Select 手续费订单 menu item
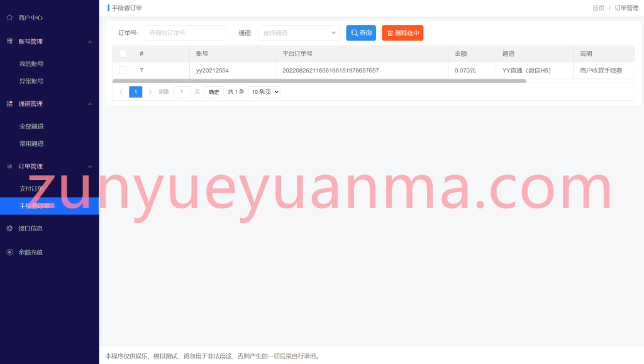644x364 pixels. (49, 206)
